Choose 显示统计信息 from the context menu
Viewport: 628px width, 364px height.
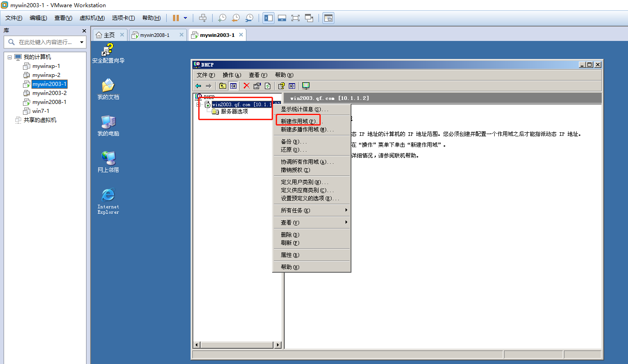pyautogui.click(x=311, y=109)
